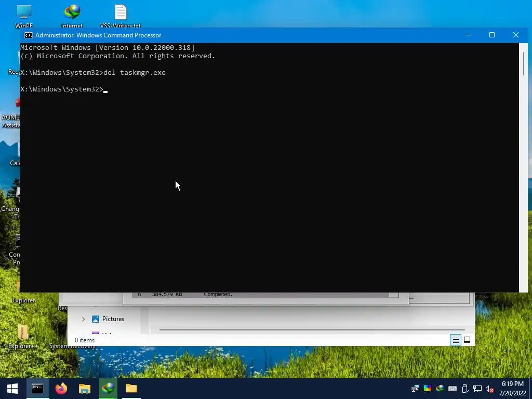The height and width of the screenshot is (399, 532).
Task: Open the network computers tray icon
Action: pyautogui.click(x=415, y=389)
